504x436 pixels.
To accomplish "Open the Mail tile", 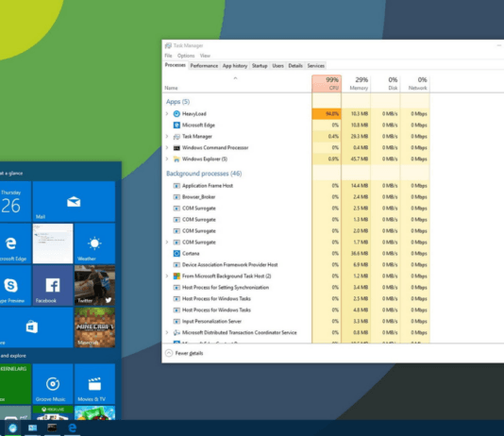I will pos(74,201).
